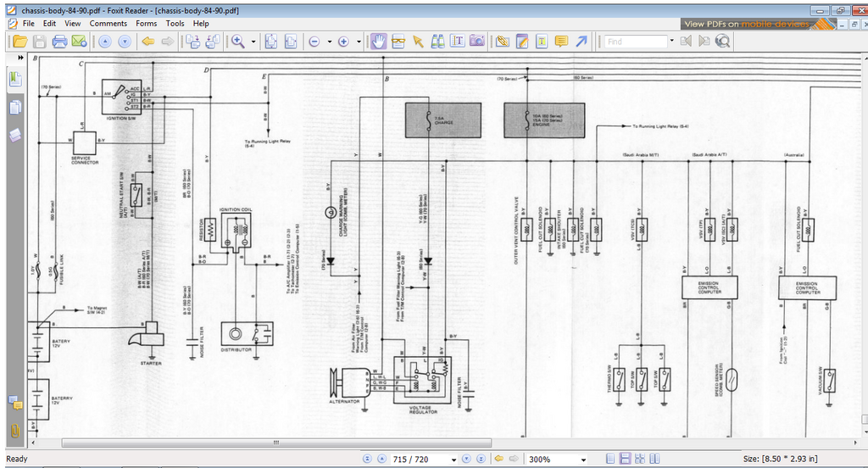Open the Tools menu
Viewport: 868px width, 468px height.
[x=175, y=23]
